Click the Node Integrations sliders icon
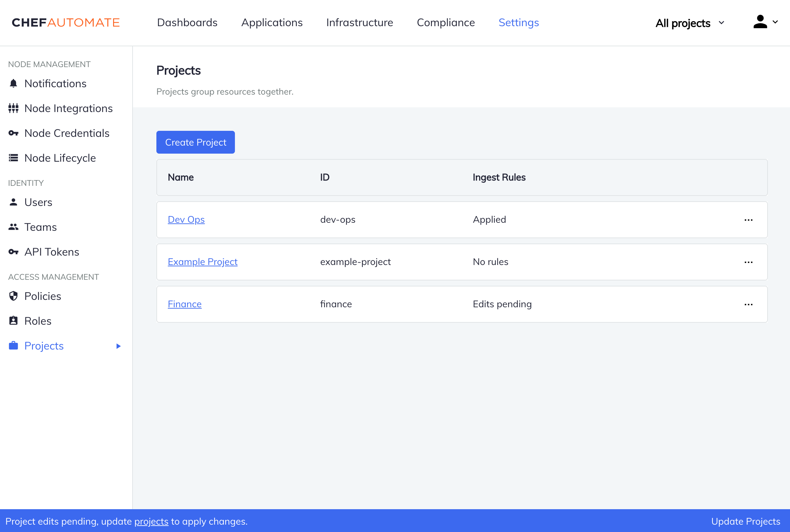Screen dimensions: 790x532 click(x=13, y=108)
